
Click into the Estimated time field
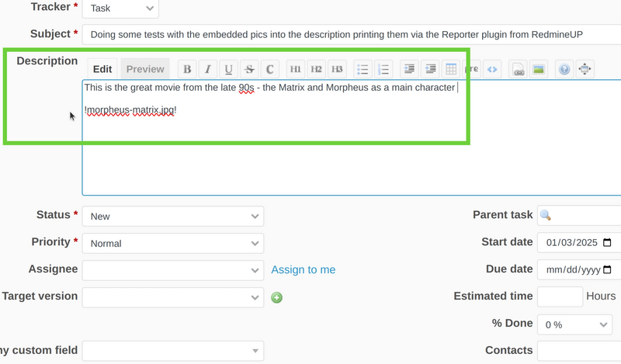[559, 296]
